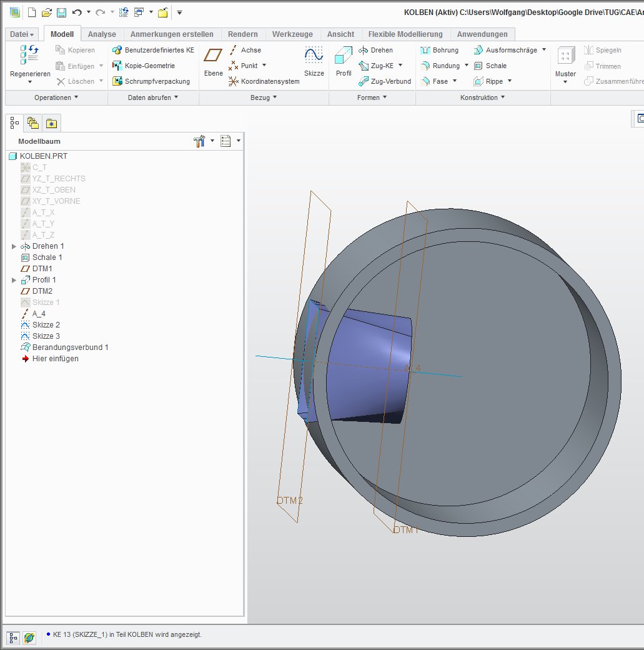Create an Achse datum axis

[245, 50]
